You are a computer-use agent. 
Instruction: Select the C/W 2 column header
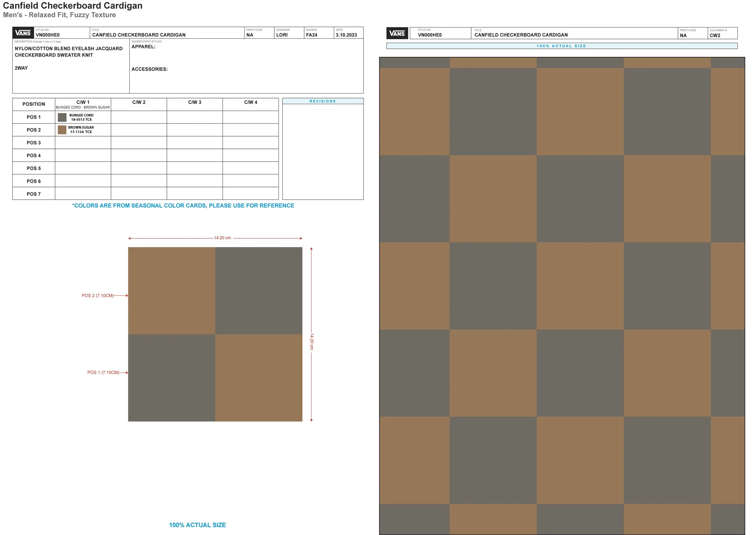tap(138, 103)
